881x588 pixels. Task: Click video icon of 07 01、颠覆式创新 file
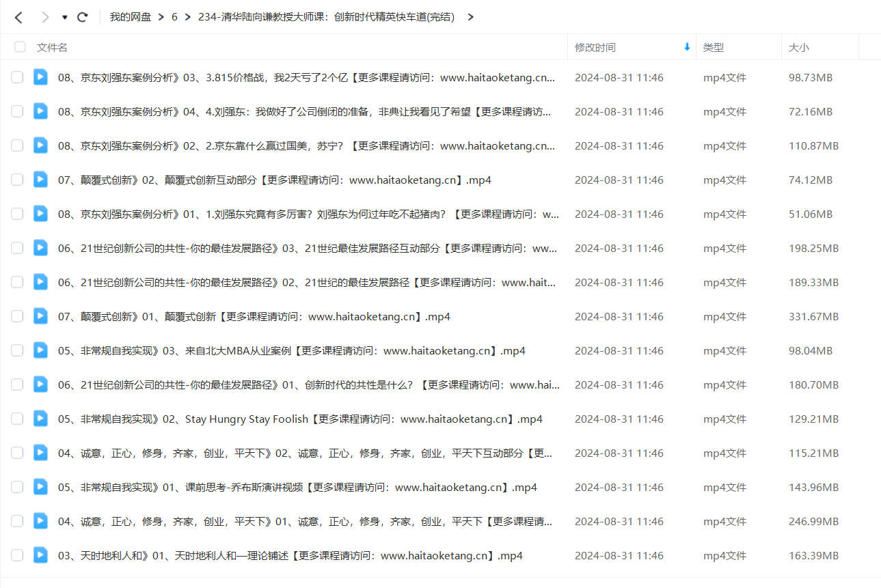40,316
